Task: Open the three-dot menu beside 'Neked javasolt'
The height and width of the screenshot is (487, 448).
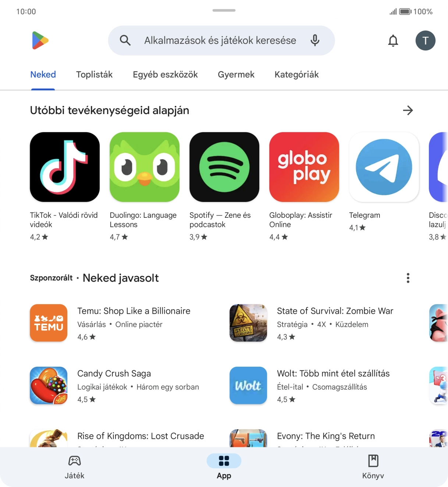Action: 408,278
